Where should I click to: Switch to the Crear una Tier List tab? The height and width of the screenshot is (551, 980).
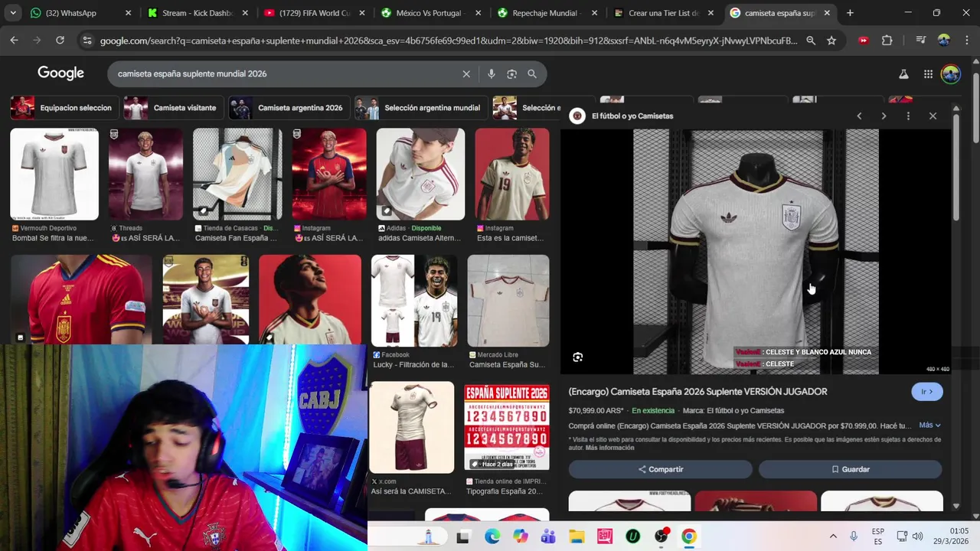coord(665,13)
